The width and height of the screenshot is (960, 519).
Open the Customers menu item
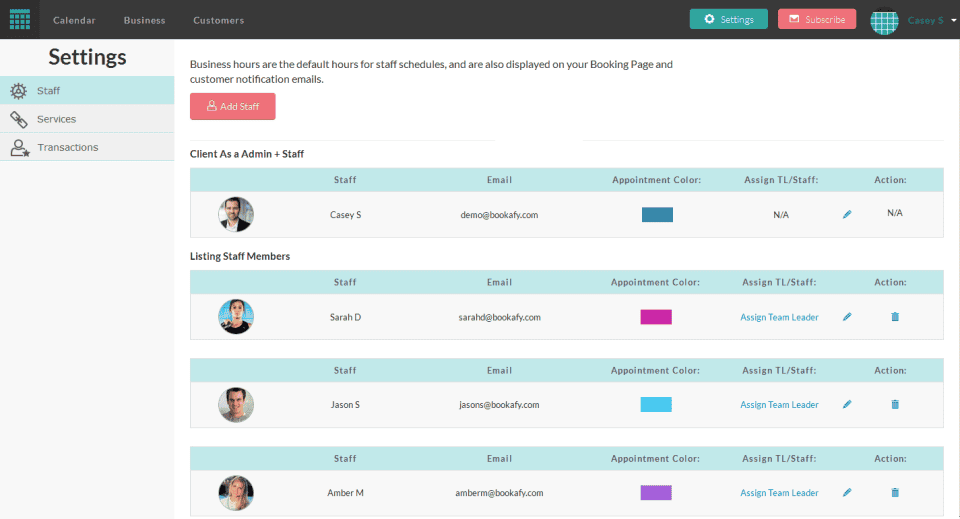[218, 20]
